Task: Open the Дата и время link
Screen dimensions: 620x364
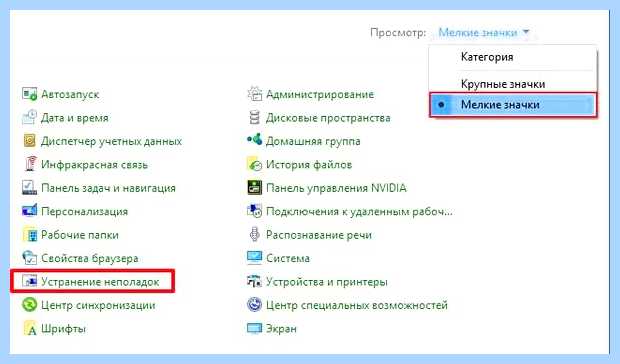Action: click(75, 118)
